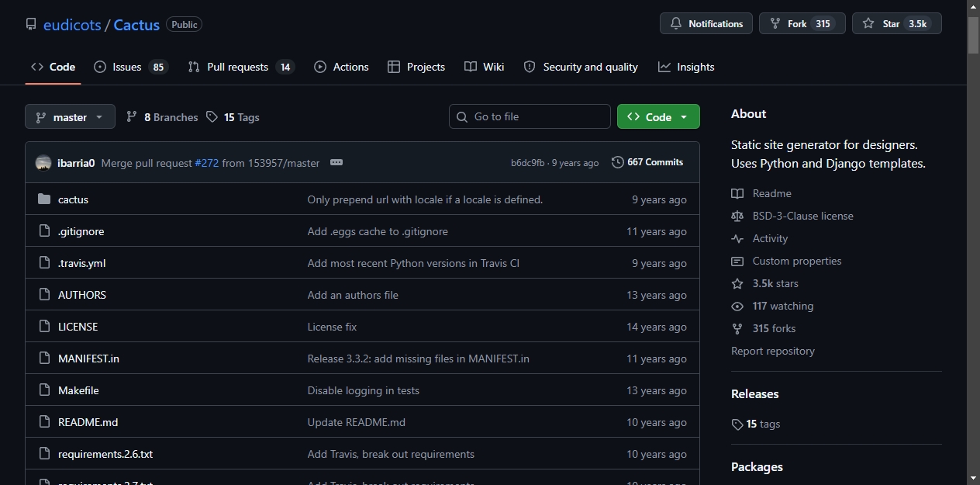Click ibarria0 avatar image
The width and height of the screenshot is (980, 485).
click(43, 163)
